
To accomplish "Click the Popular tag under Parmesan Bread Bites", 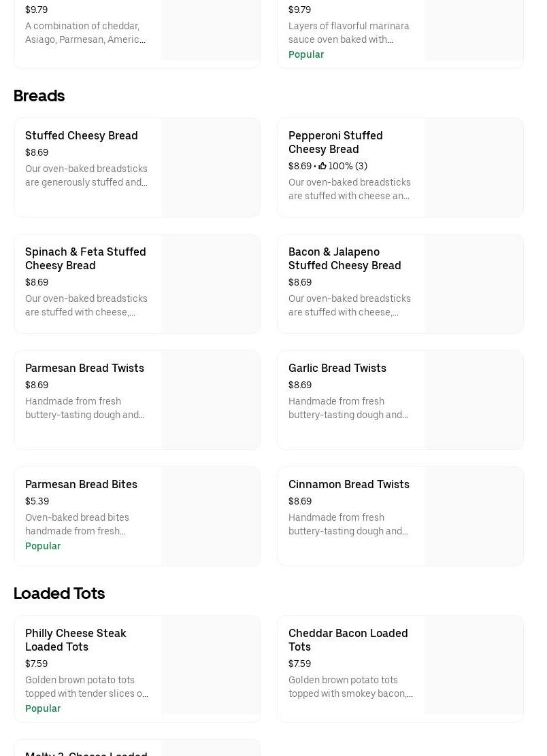I will 43,546.
